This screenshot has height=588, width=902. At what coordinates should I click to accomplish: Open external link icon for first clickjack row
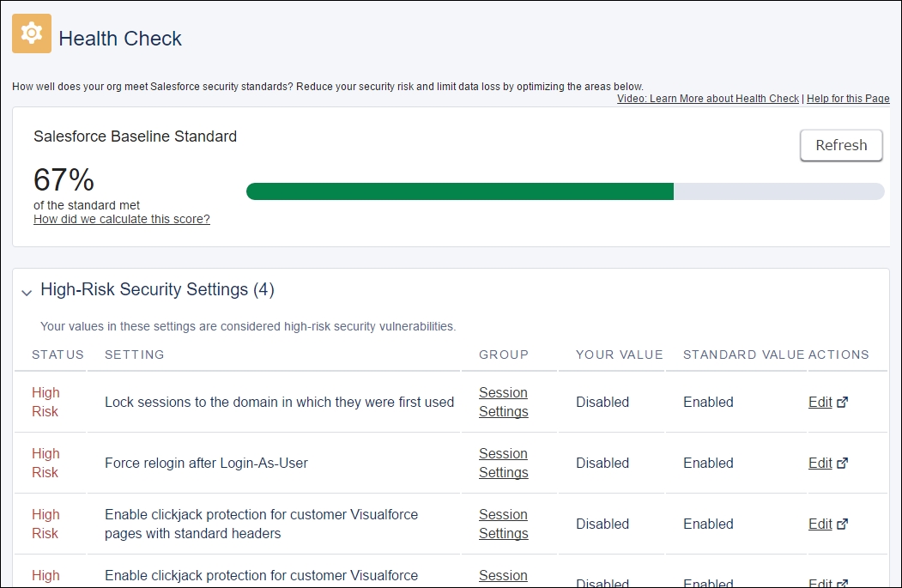click(x=842, y=524)
